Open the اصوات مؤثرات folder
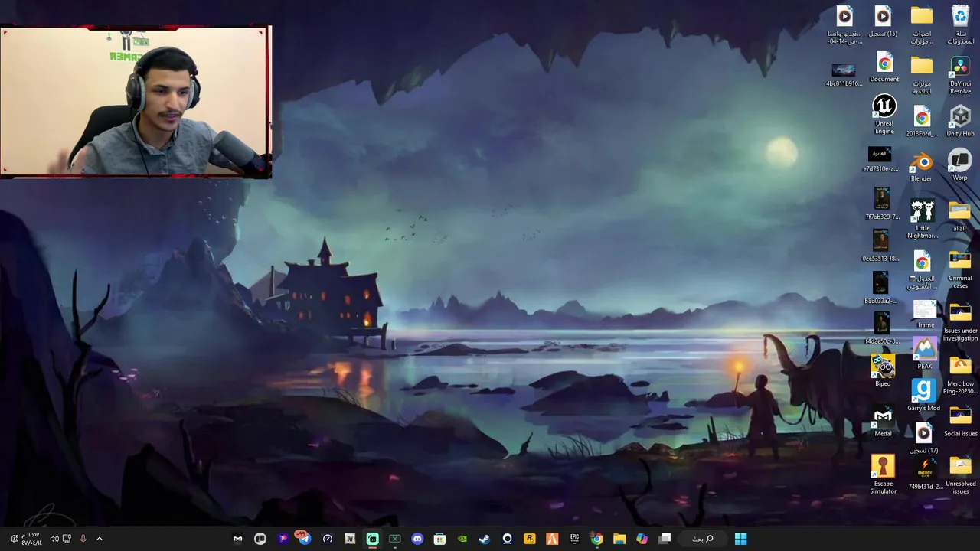This screenshot has width=980, height=551. click(x=922, y=24)
